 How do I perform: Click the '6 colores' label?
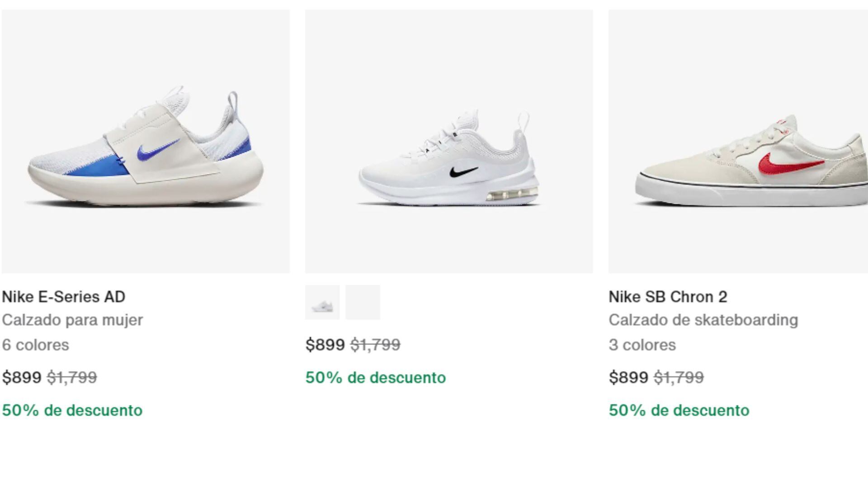pyautogui.click(x=35, y=345)
